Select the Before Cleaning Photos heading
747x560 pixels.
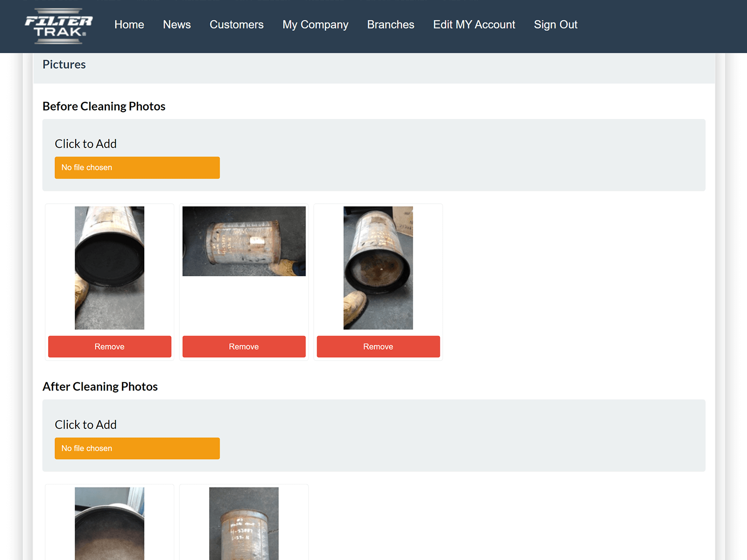[x=104, y=106]
